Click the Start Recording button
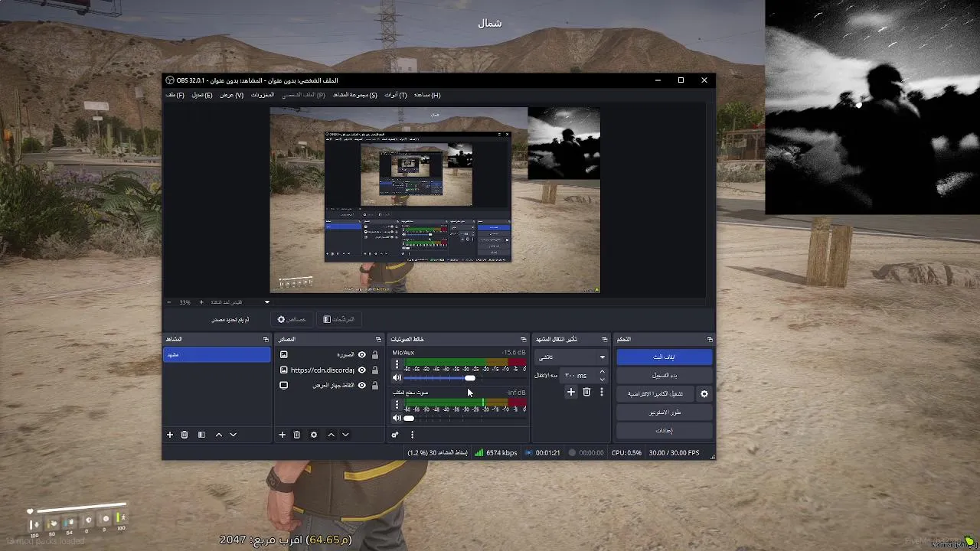The height and width of the screenshot is (551, 980). (665, 376)
